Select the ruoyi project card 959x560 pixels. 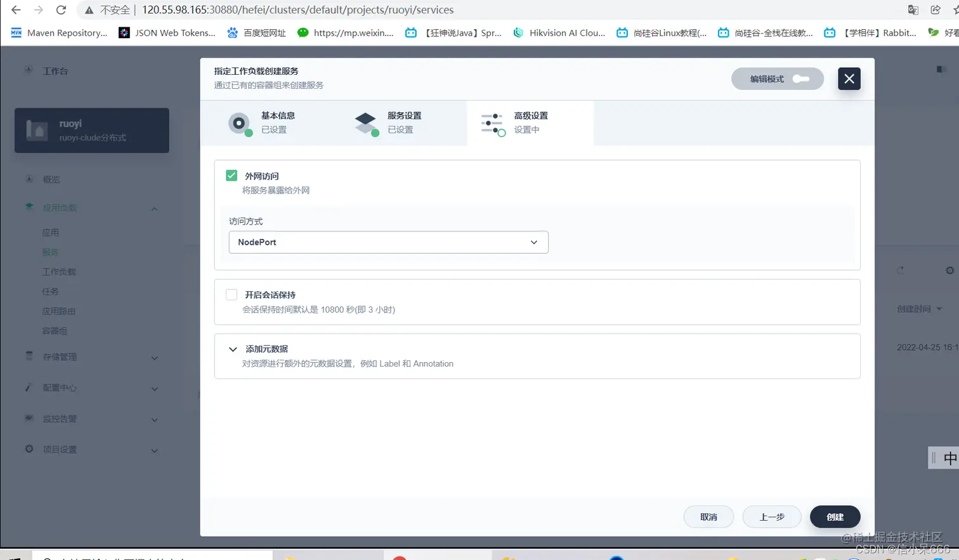click(x=92, y=130)
